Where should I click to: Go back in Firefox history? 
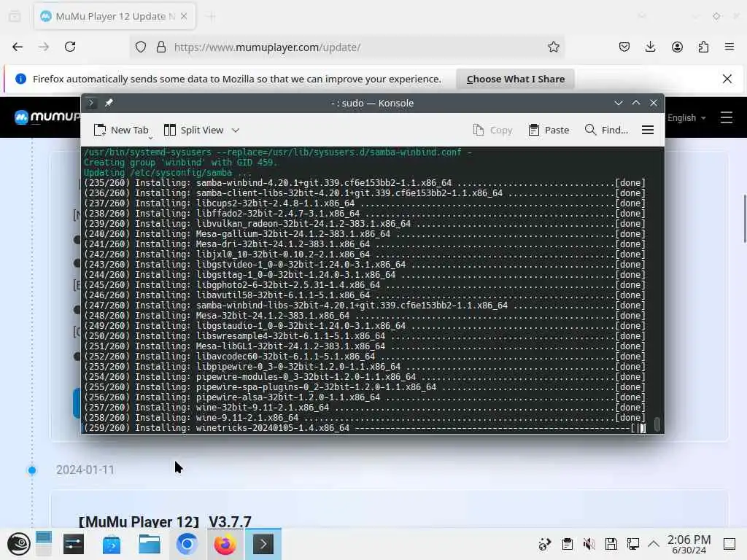coord(18,47)
